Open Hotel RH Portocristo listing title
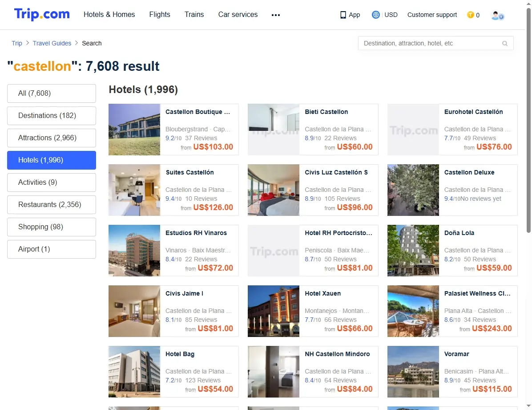The width and height of the screenshot is (532, 410). (338, 233)
